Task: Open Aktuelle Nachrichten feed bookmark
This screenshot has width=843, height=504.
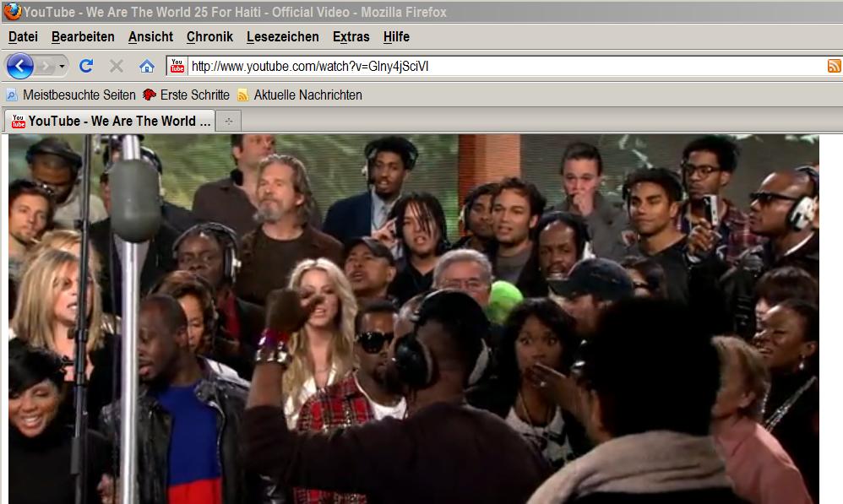Action: [300, 95]
